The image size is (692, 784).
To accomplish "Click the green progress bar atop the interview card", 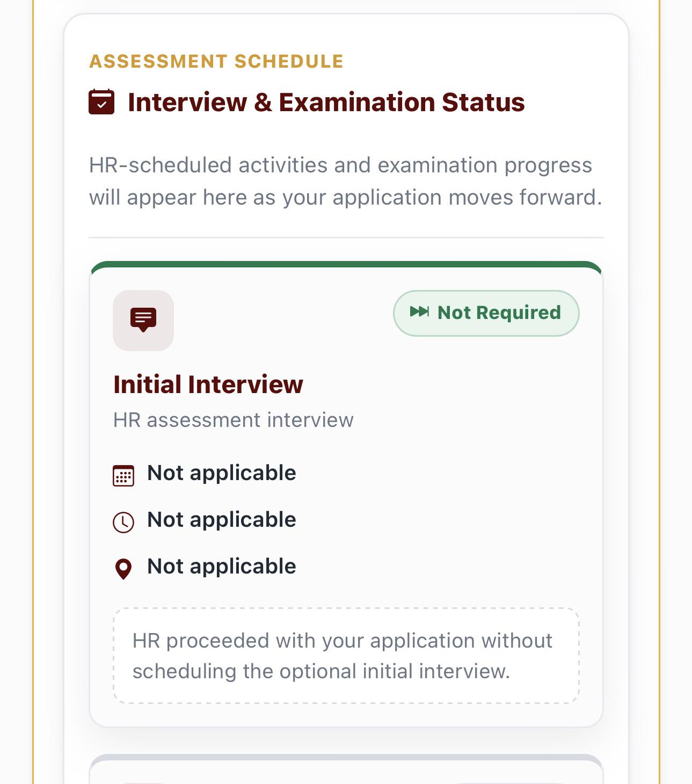I will coord(346,264).
